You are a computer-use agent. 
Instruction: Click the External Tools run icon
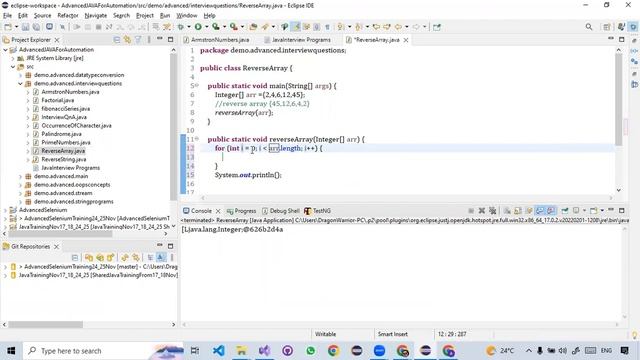233,27
